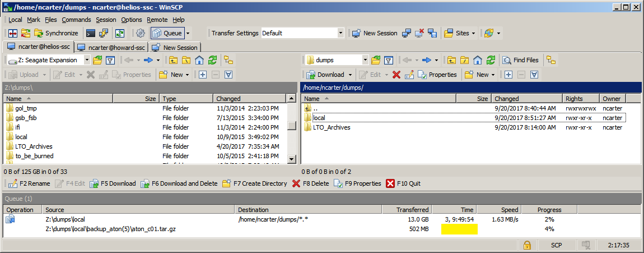Click the Disconnect Session icon
644x253 pixels.
[419, 33]
